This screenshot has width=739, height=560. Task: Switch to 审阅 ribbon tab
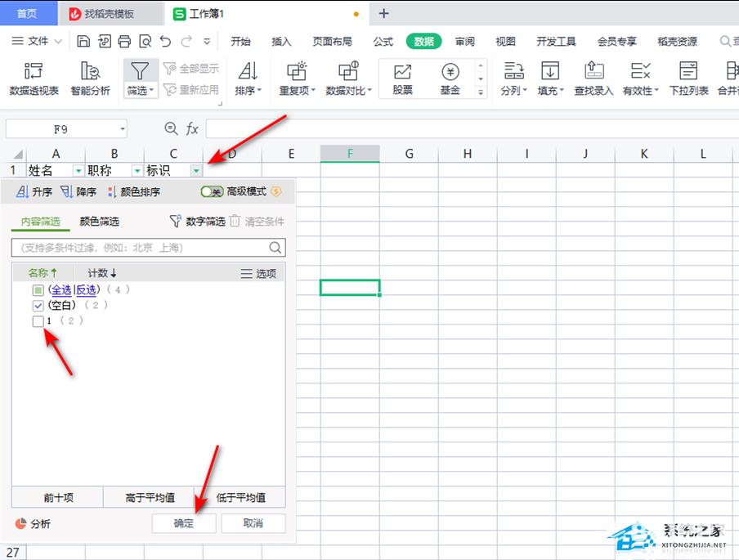pos(464,42)
